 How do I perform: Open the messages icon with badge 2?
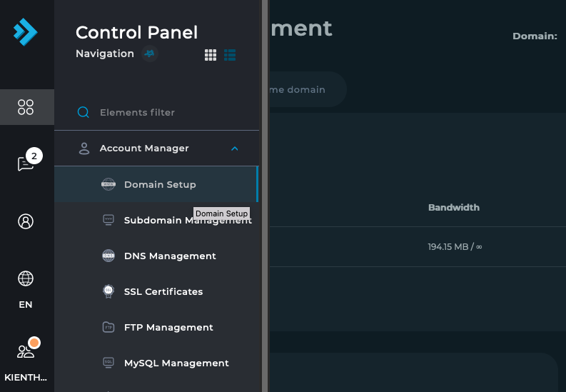26,164
